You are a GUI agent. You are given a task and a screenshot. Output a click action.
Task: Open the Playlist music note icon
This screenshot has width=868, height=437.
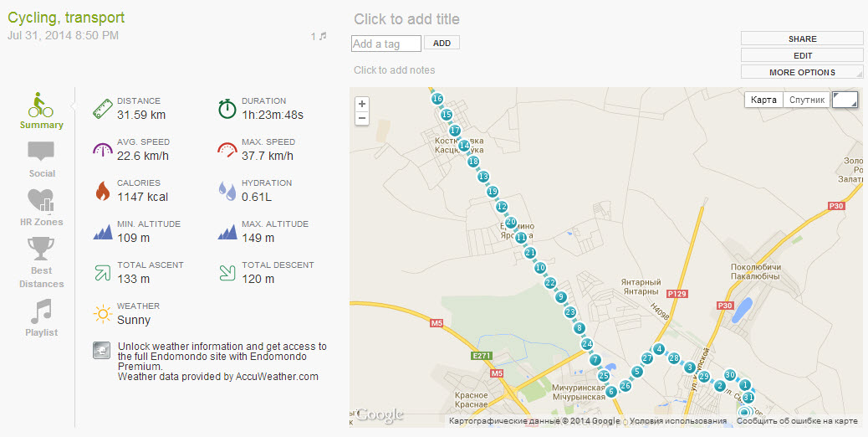coord(41,311)
